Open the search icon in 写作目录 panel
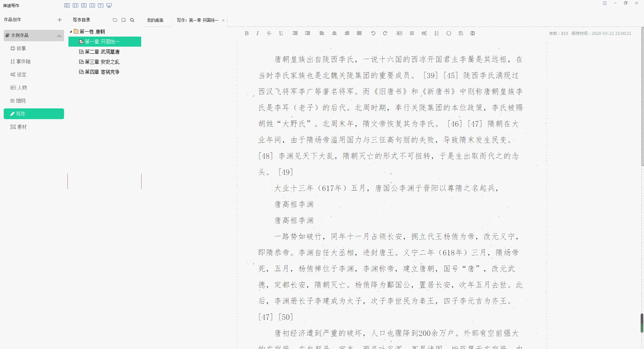 click(x=132, y=20)
